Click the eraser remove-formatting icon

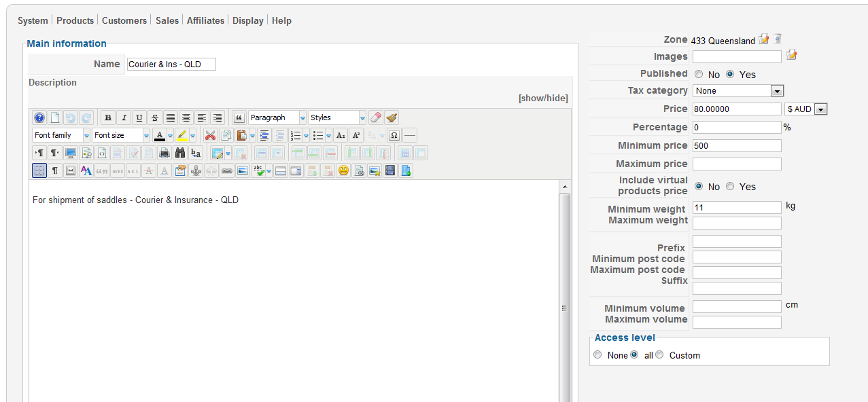376,117
